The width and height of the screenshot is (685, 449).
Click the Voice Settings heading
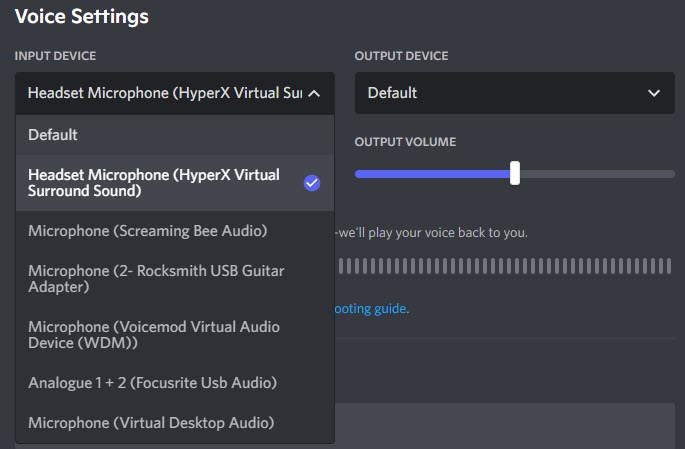tap(82, 17)
